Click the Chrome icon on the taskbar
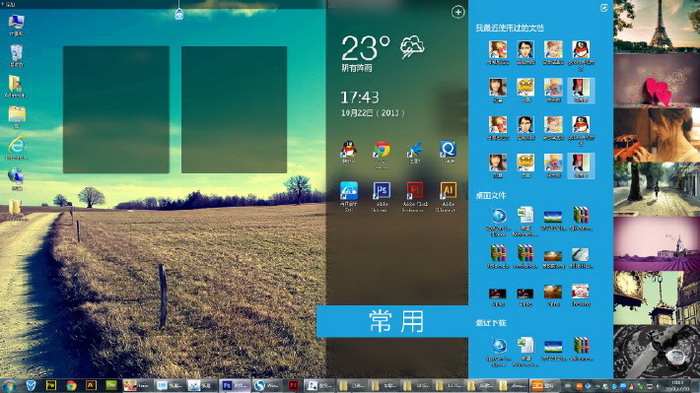 (71, 385)
